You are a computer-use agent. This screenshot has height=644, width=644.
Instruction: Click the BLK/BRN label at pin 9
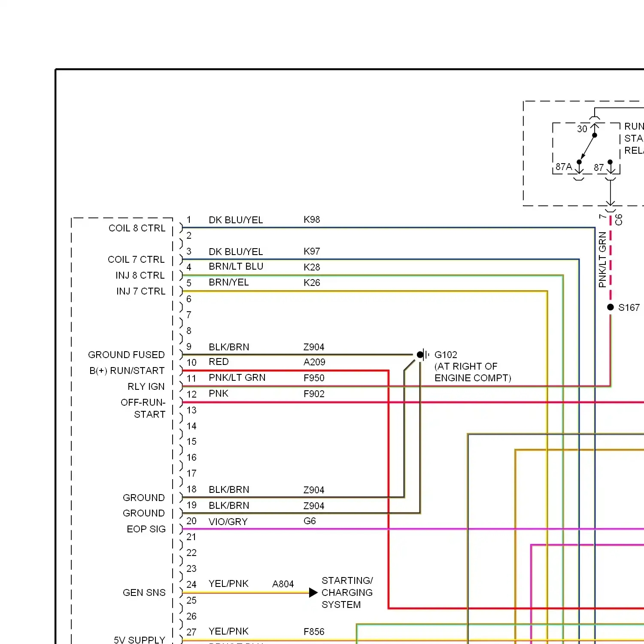229,347
